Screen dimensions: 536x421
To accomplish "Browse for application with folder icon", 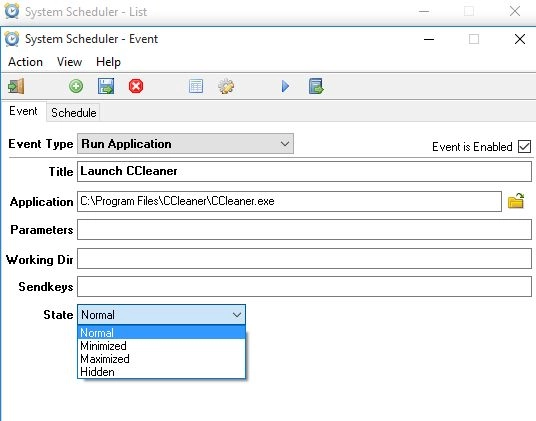I will (x=516, y=201).
